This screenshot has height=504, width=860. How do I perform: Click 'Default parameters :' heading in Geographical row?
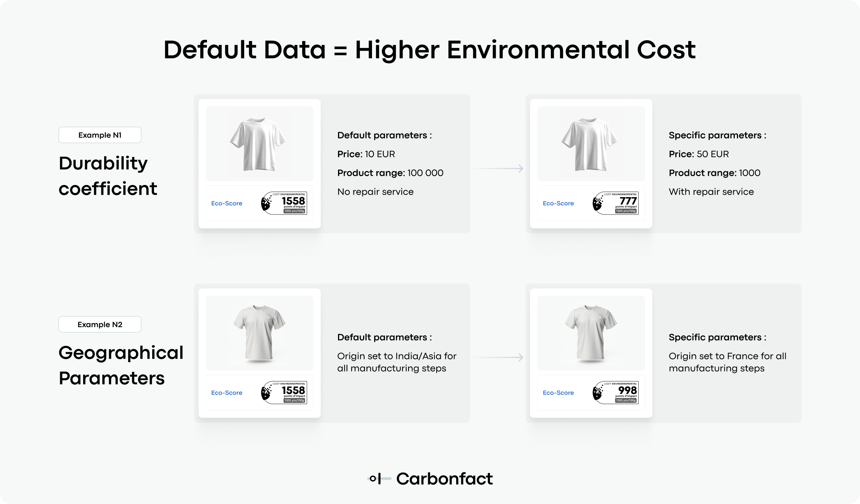(x=385, y=337)
